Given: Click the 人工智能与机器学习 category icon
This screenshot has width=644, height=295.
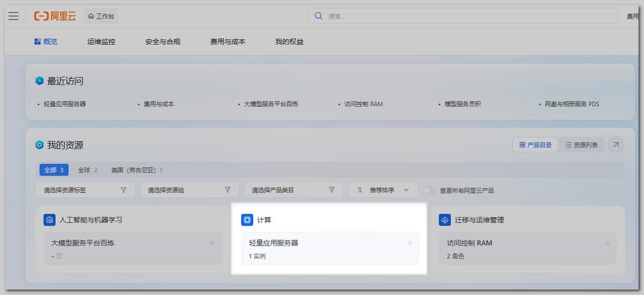Looking at the screenshot, I should [x=50, y=220].
